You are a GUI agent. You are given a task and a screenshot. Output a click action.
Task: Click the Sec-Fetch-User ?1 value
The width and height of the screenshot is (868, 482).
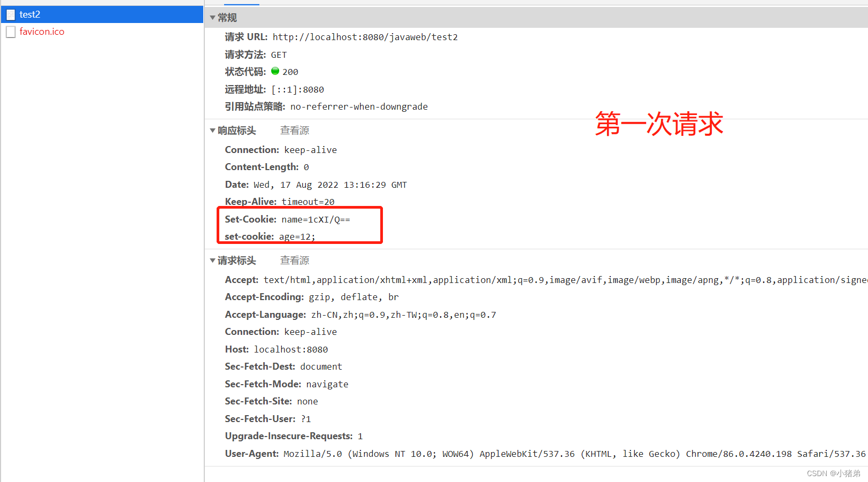point(306,419)
